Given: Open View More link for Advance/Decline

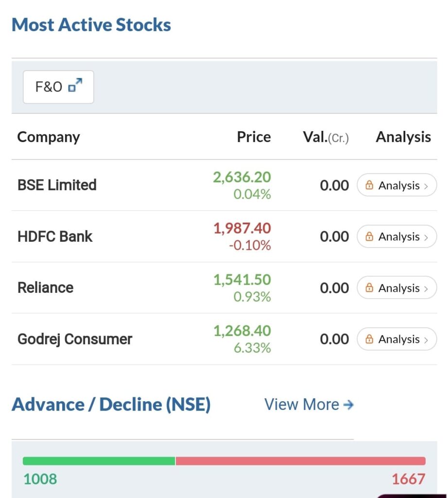Looking at the screenshot, I should click(x=309, y=404).
